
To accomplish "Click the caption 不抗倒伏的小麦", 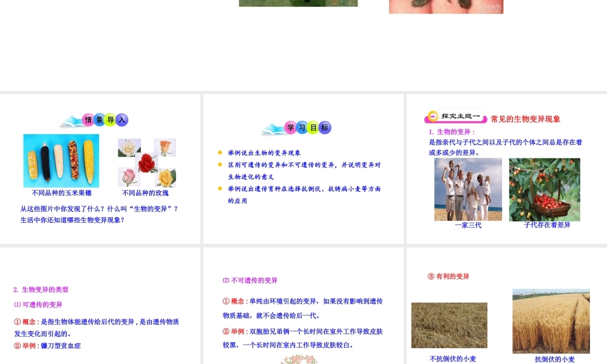I will point(453,359).
